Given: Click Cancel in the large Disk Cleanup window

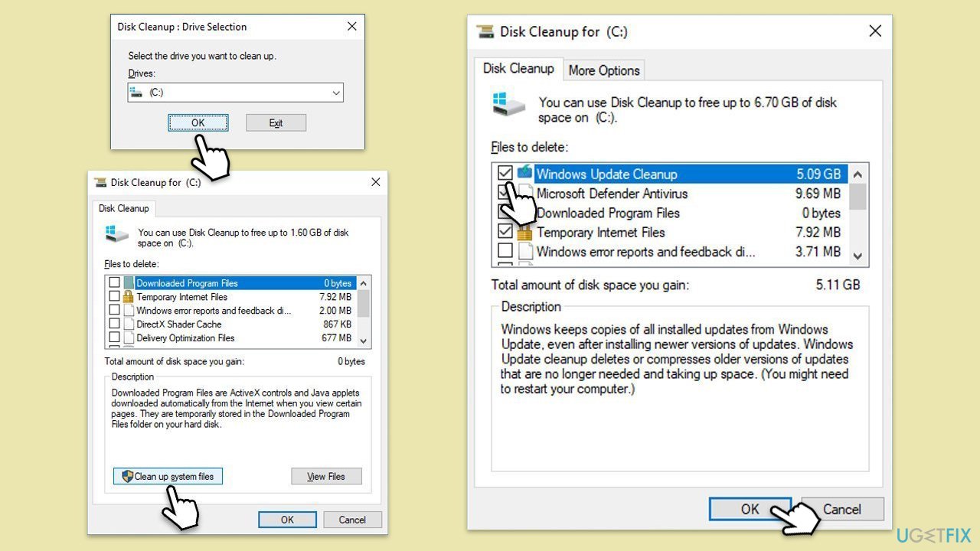Looking at the screenshot, I should coord(842,509).
